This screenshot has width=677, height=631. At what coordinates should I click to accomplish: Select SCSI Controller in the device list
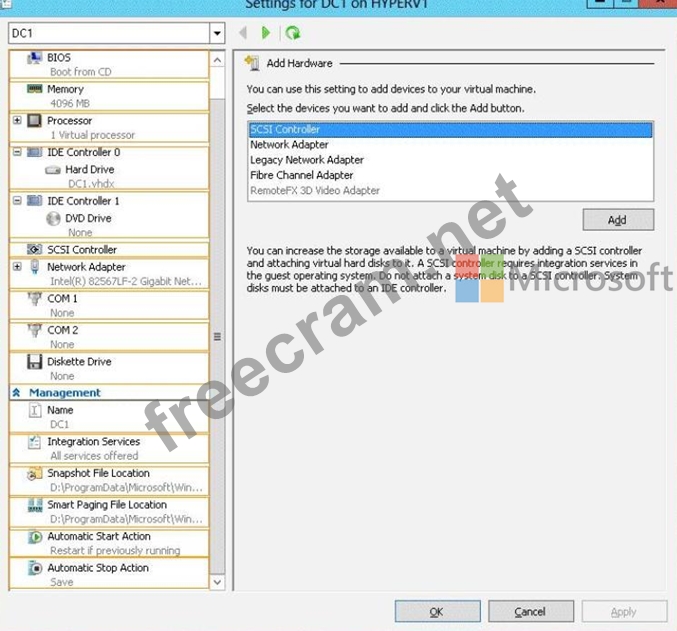(450, 130)
